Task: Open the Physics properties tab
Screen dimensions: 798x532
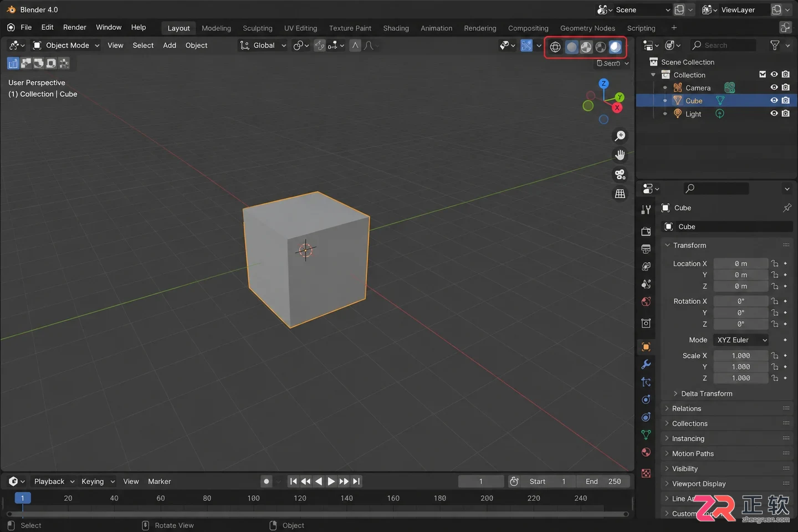Action: 646,400
